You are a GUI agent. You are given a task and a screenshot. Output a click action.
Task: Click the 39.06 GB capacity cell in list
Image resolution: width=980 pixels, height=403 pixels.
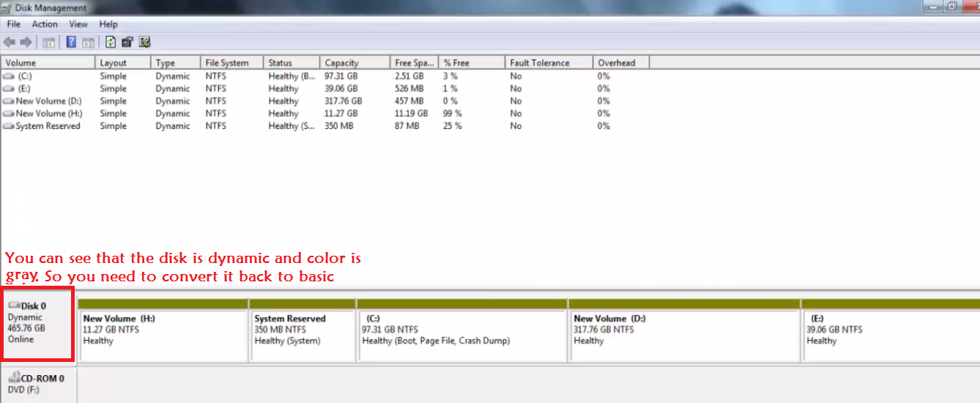pos(341,89)
